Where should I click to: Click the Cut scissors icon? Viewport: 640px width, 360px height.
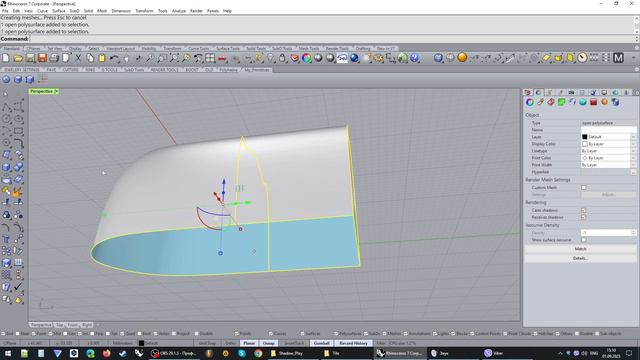click(x=78, y=58)
